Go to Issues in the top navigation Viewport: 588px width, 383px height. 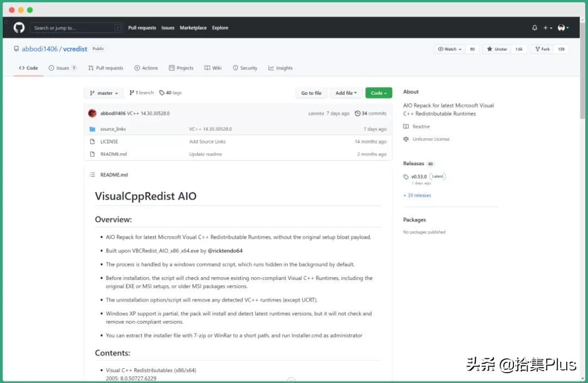click(168, 28)
